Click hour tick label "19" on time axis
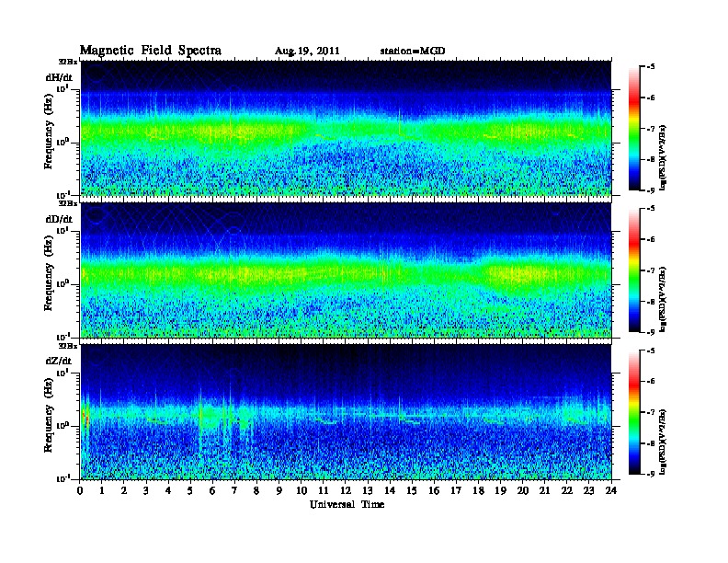728x563 pixels. coord(500,491)
